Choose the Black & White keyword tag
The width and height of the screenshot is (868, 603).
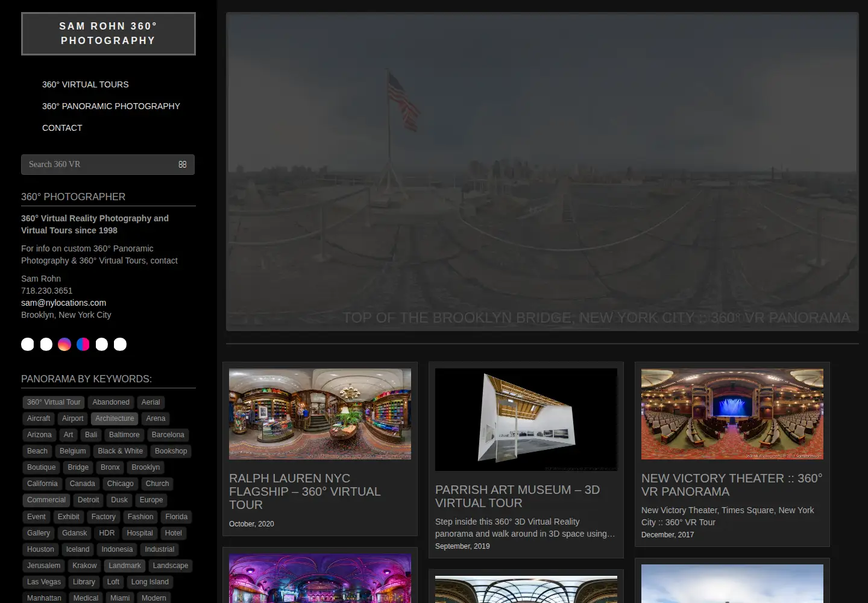coord(121,451)
